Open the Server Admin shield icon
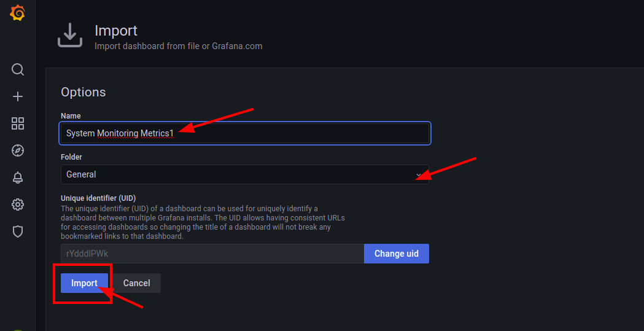This screenshot has height=331, width=644. [18, 232]
